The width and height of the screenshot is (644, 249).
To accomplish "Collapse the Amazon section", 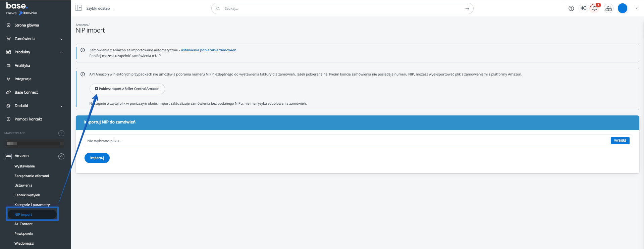I will [x=61, y=156].
